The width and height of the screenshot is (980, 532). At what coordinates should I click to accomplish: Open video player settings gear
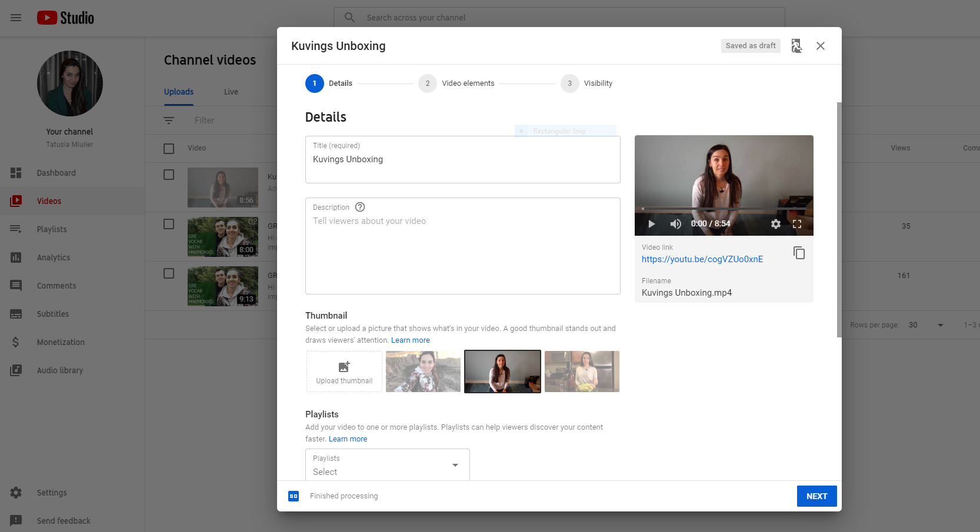point(776,224)
